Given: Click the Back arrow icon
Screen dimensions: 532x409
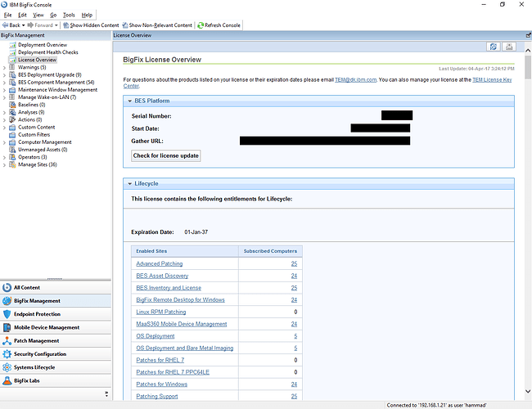Looking at the screenshot, I should tap(5, 25).
